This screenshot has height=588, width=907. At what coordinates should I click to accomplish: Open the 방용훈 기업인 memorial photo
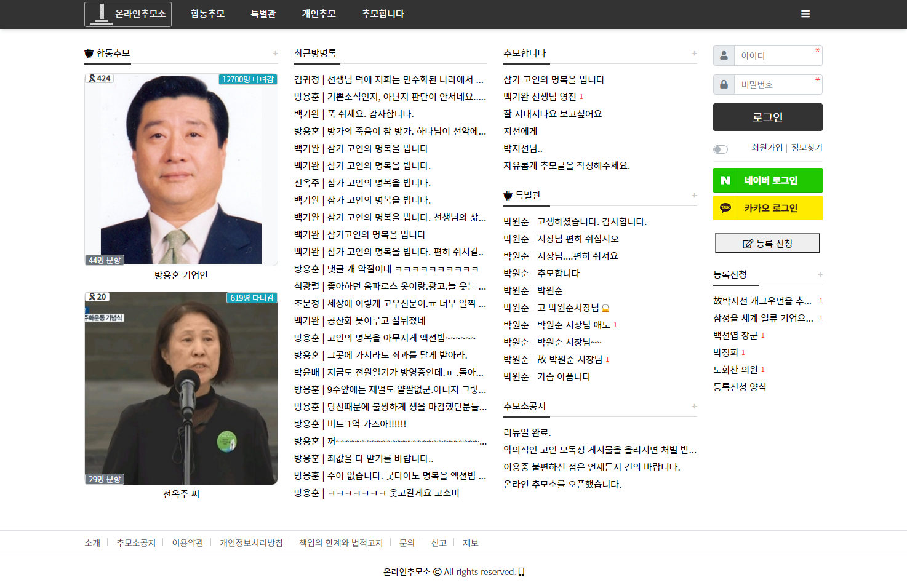pyautogui.click(x=181, y=170)
